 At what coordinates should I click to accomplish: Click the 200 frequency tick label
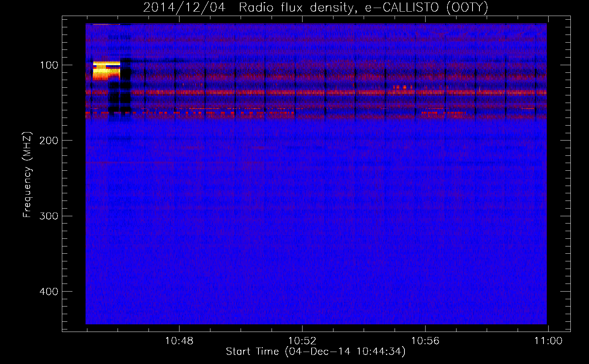49,141
